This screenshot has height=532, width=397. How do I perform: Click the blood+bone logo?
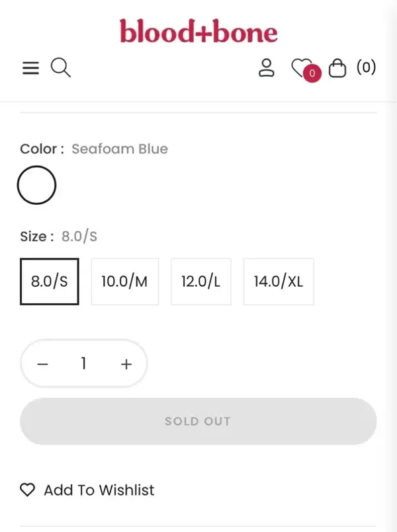tap(198, 31)
